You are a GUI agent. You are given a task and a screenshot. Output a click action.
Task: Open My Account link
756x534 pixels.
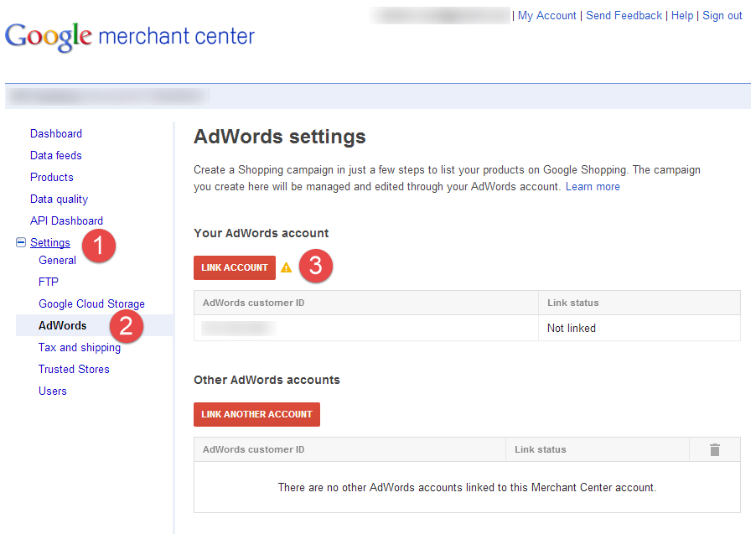(546, 15)
